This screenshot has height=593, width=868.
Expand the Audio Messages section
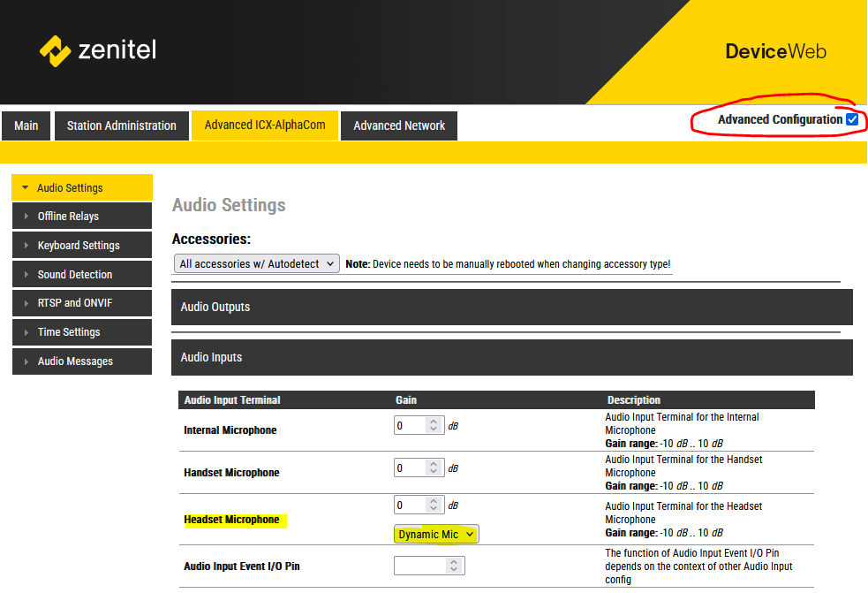[x=81, y=361]
